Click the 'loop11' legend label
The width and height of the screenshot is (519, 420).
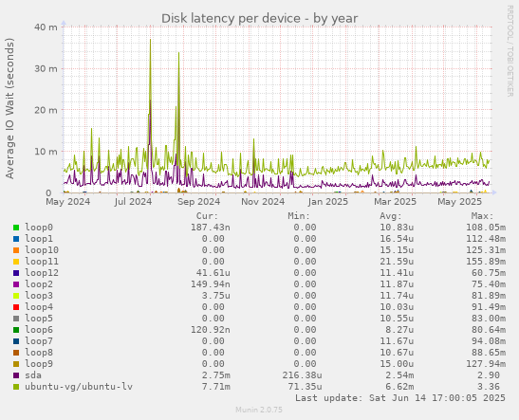(42, 262)
